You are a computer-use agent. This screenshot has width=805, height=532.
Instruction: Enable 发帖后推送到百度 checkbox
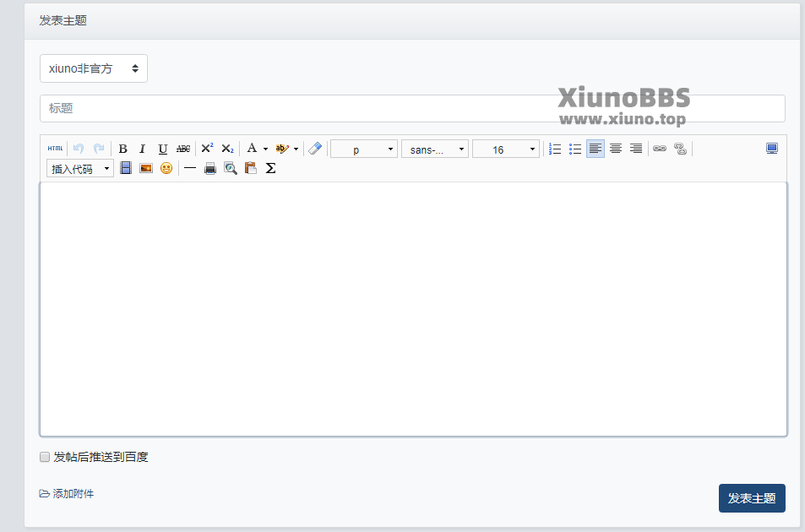[x=46, y=458]
